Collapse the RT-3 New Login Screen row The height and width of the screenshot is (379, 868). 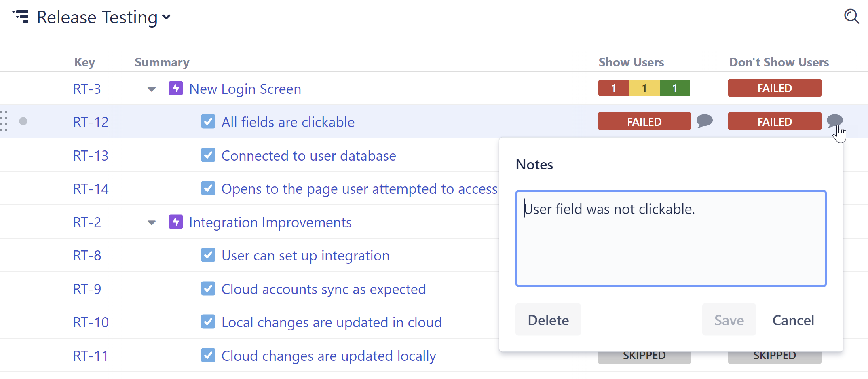coord(152,89)
